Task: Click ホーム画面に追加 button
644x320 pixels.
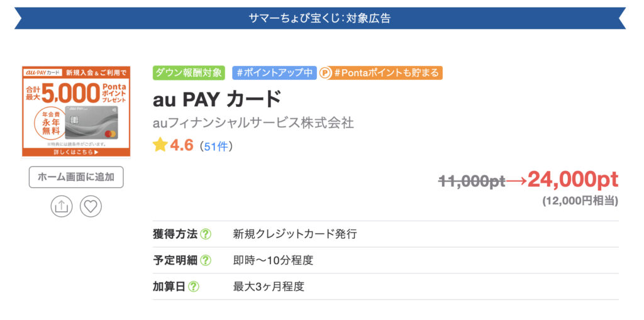Action: [x=76, y=177]
